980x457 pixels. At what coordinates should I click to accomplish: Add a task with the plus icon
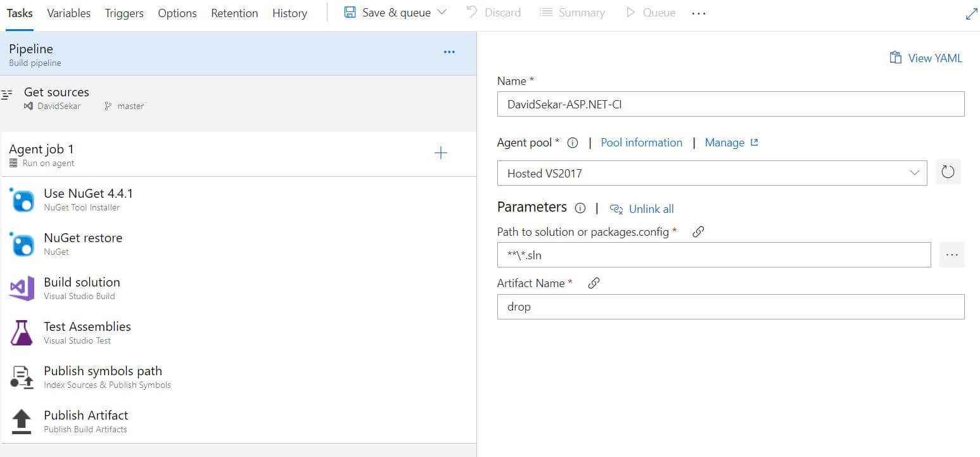pos(441,153)
